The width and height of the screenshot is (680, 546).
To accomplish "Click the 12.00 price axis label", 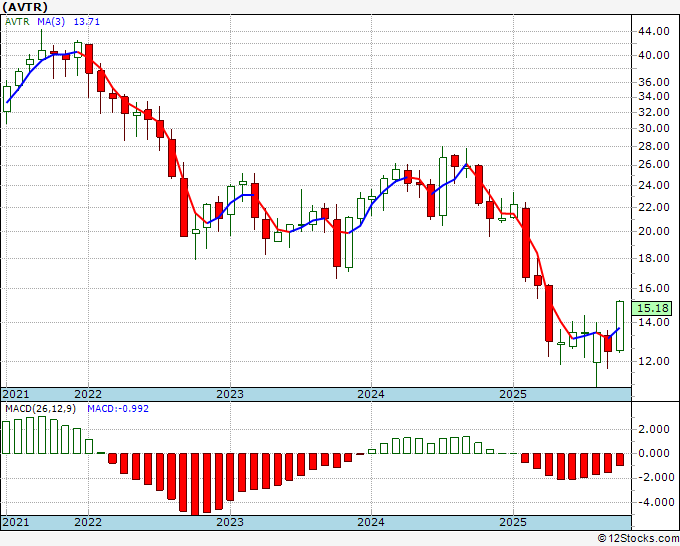I will tap(654, 361).
